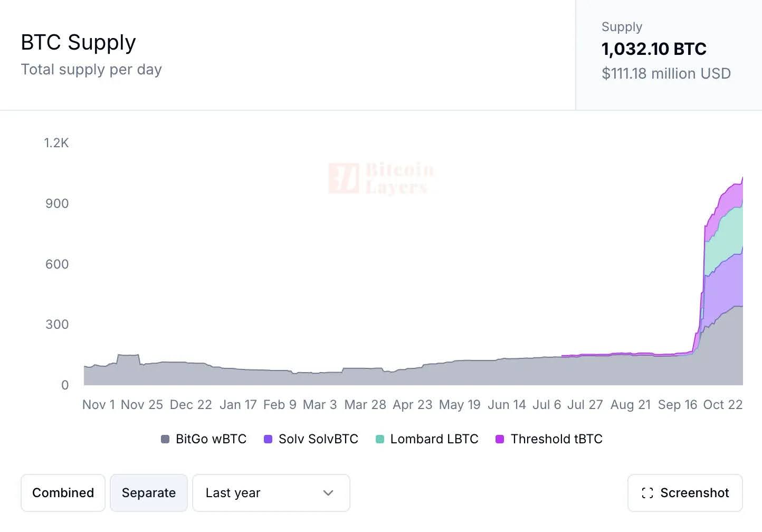This screenshot has width=762, height=532.
Task: Click the screenshot capture frame icon
Action: tap(647, 492)
